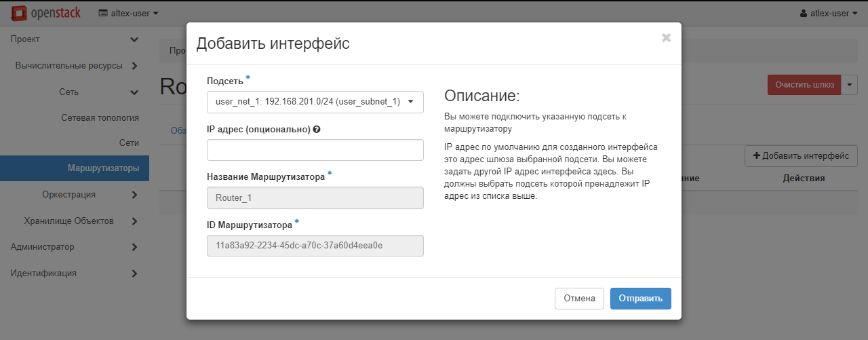Click the IP address help question icon
The height and width of the screenshot is (340, 868).
click(x=317, y=130)
